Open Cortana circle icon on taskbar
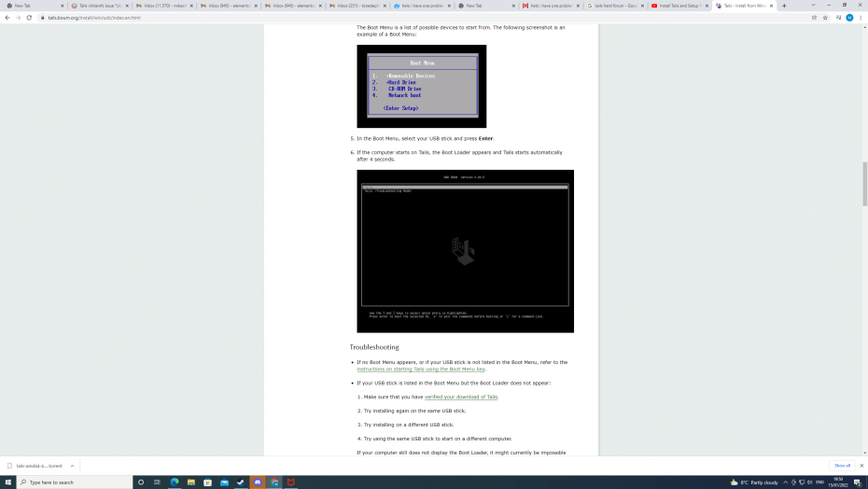The width and height of the screenshot is (868, 489). point(141,482)
